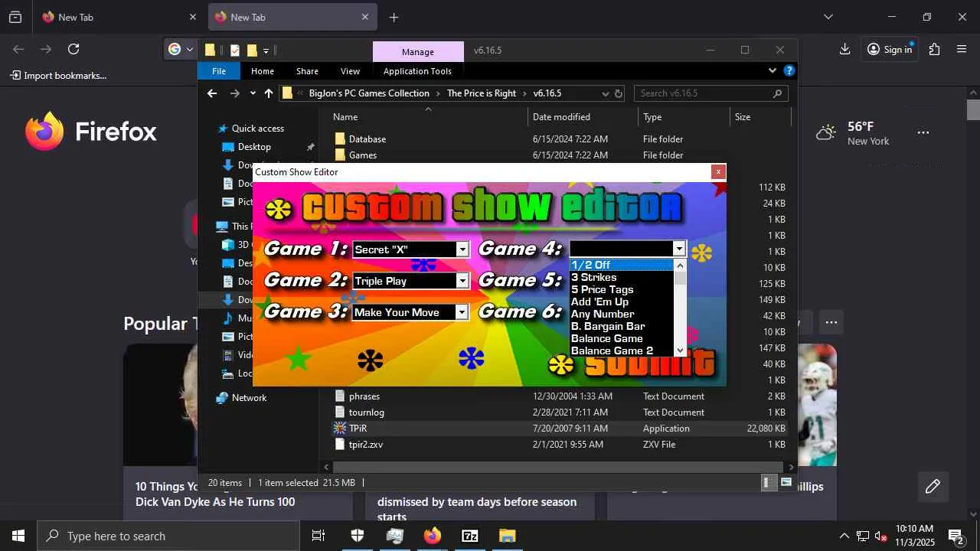Image resolution: width=980 pixels, height=551 pixels.
Task: Close the Custom Show Editor dialog
Action: click(x=718, y=172)
